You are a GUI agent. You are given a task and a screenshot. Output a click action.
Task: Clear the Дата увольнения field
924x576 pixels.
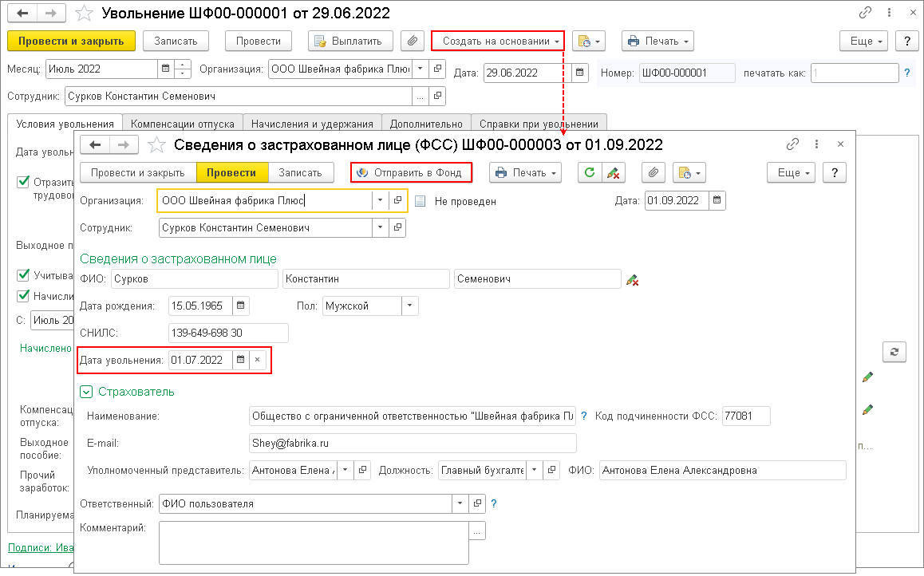click(x=258, y=360)
